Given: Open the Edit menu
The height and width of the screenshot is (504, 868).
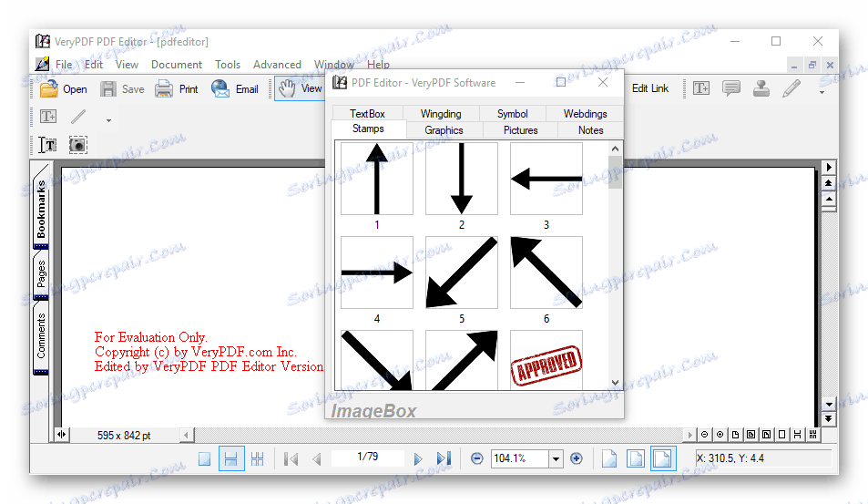Looking at the screenshot, I should 94,65.
